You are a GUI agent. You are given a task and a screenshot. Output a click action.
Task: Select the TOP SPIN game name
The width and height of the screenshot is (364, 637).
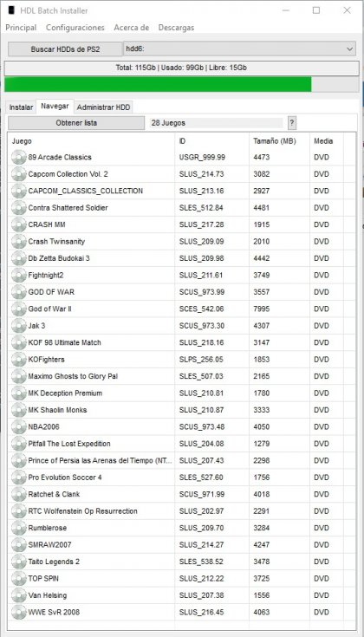click(x=43, y=579)
